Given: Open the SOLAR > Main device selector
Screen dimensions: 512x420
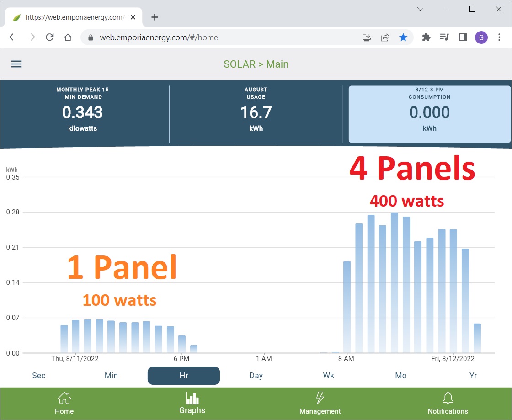Looking at the screenshot, I should click(x=256, y=64).
